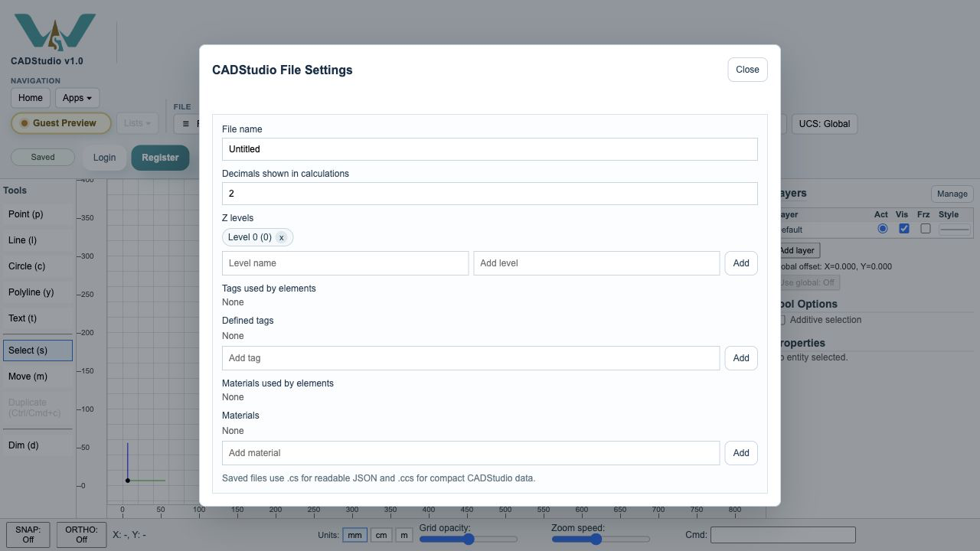Open Manage layers button

click(x=952, y=194)
